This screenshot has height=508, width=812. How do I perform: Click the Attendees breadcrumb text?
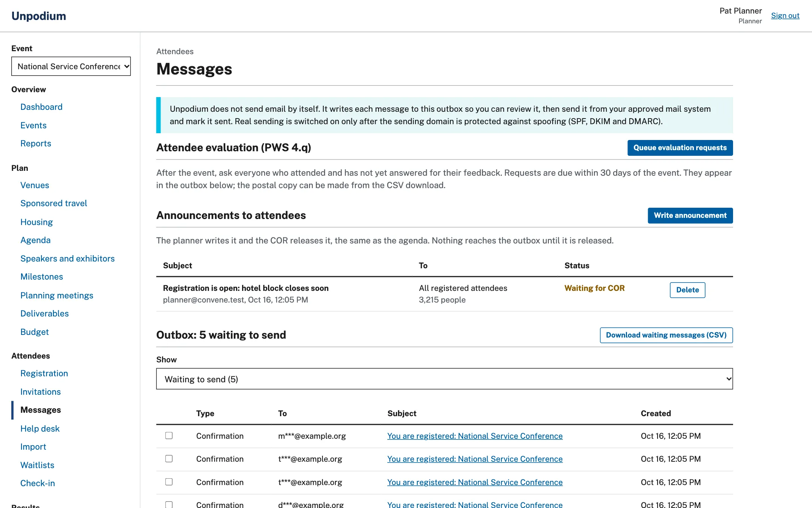coord(175,52)
